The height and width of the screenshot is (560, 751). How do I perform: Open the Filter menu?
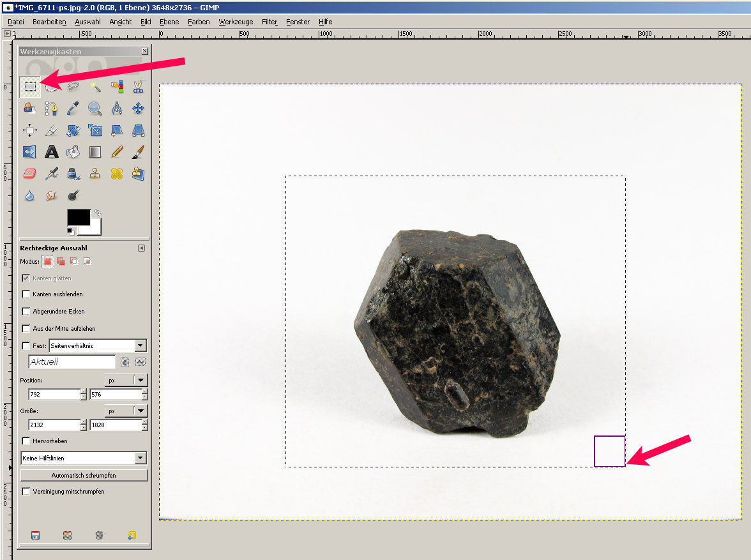click(269, 22)
